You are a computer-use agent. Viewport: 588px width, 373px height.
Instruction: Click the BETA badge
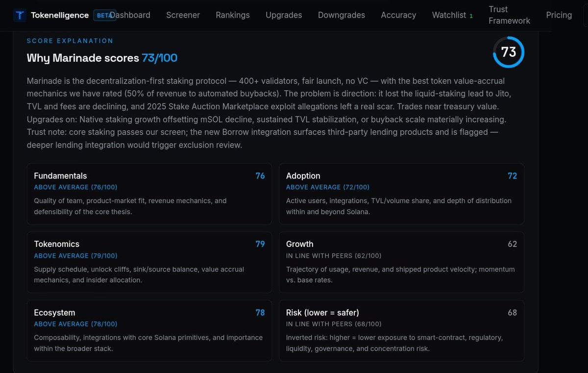click(x=105, y=15)
